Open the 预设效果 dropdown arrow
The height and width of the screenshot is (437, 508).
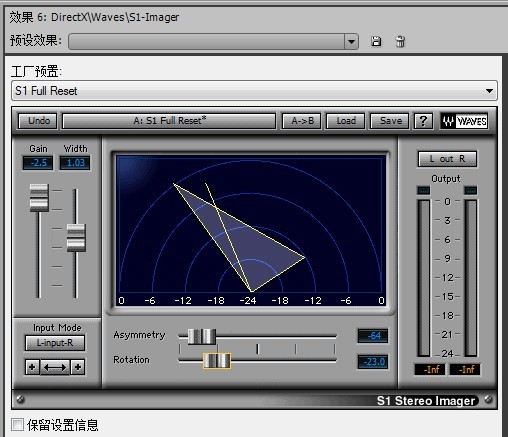click(x=351, y=42)
